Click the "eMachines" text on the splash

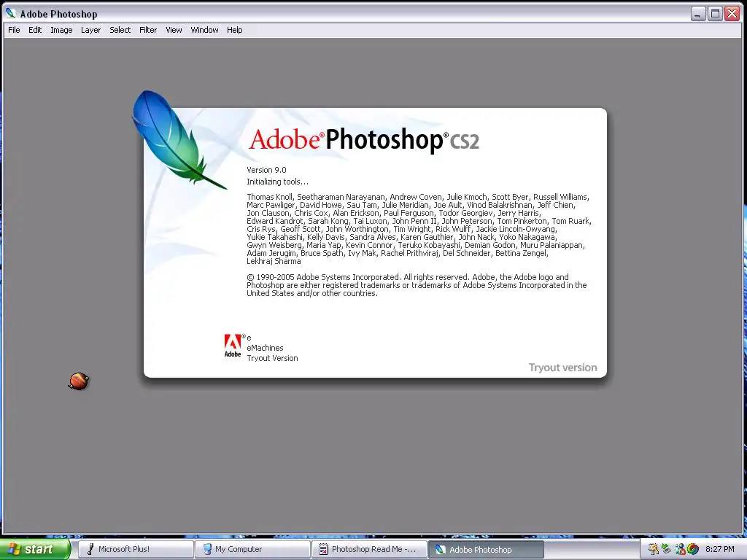[x=265, y=348]
